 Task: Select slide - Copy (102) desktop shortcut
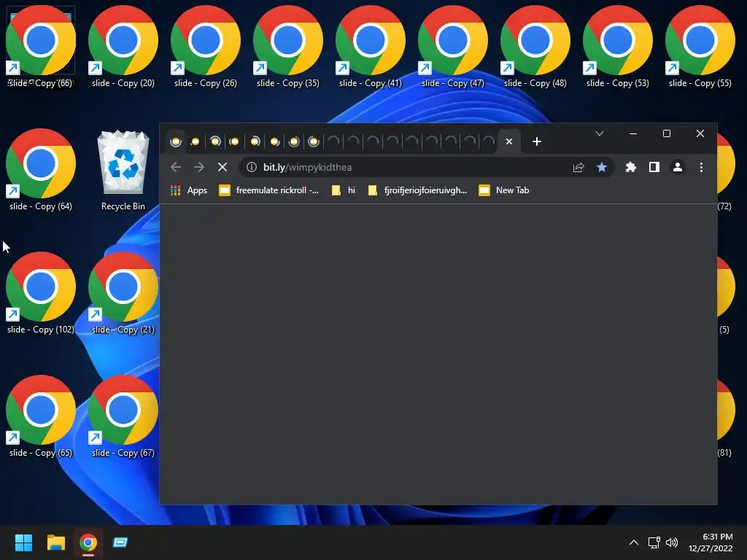coord(41,293)
